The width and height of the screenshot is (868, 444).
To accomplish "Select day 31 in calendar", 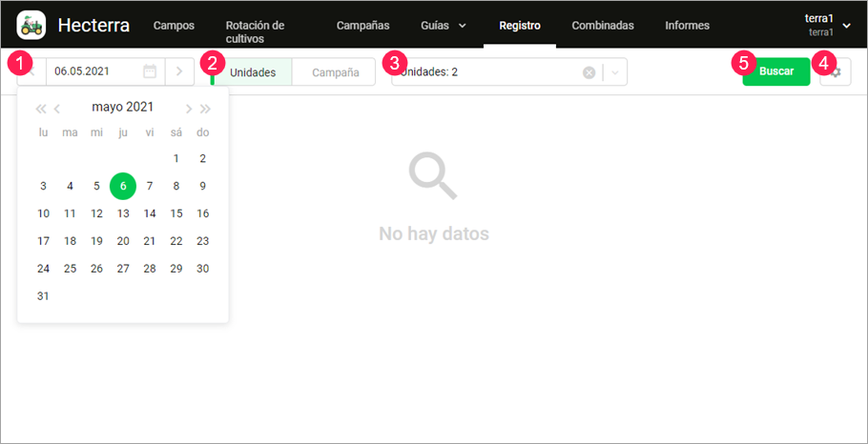I will [x=43, y=296].
